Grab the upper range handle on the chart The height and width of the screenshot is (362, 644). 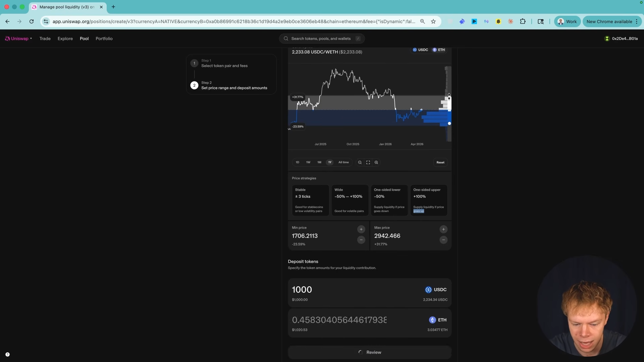coord(449,97)
